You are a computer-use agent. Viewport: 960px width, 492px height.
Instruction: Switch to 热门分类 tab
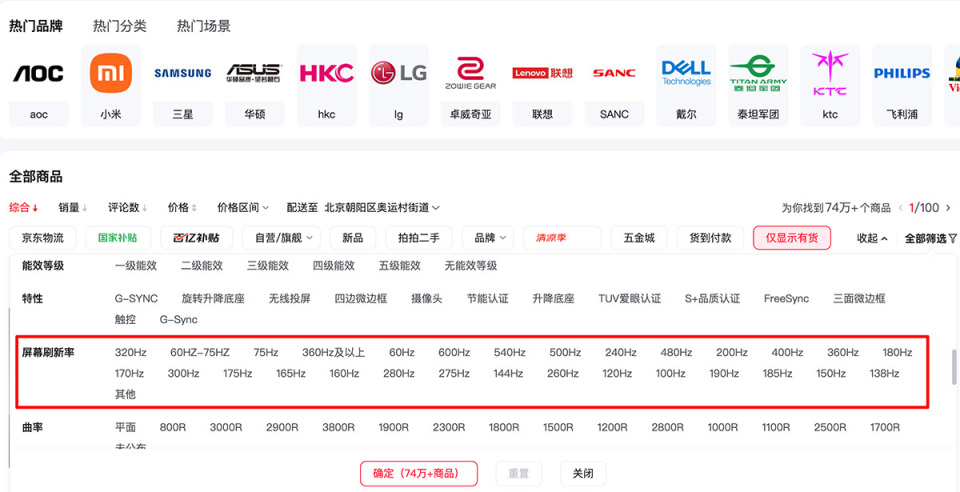(119, 26)
